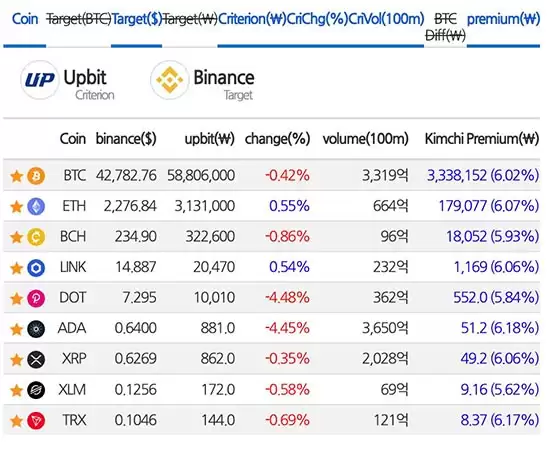Image resolution: width=555 pixels, height=454 pixels.
Task: Toggle the favorite star for XRP
Action: coord(16,360)
